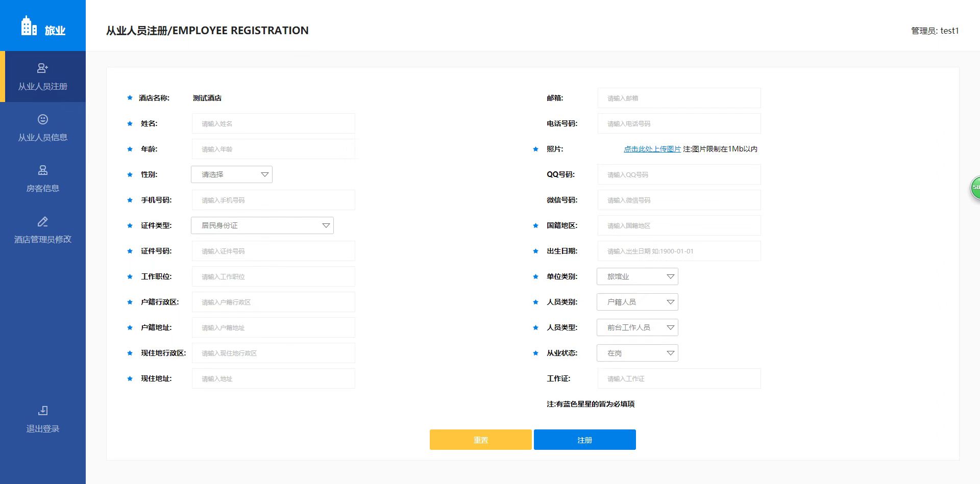Click the 户籍地址 input field
The width and height of the screenshot is (980, 484).
[274, 327]
